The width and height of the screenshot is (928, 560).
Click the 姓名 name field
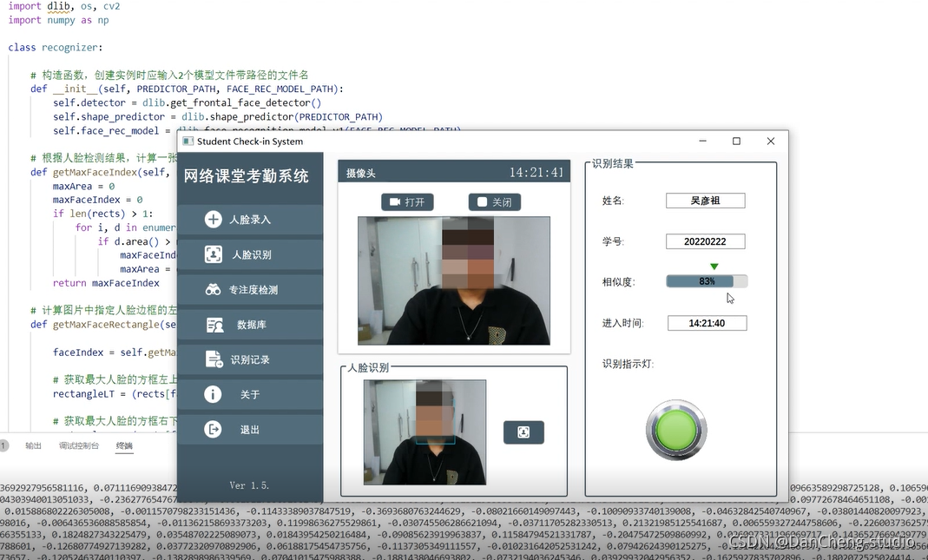pyautogui.click(x=705, y=201)
